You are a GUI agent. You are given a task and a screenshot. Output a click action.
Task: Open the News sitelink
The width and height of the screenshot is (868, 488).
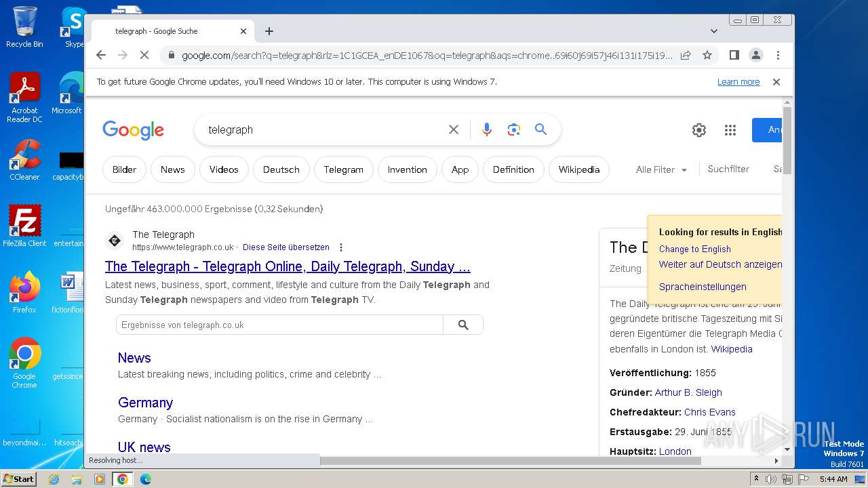(134, 358)
